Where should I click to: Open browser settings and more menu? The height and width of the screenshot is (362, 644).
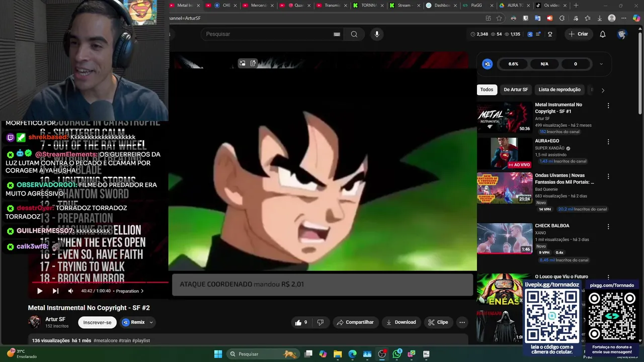624,18
